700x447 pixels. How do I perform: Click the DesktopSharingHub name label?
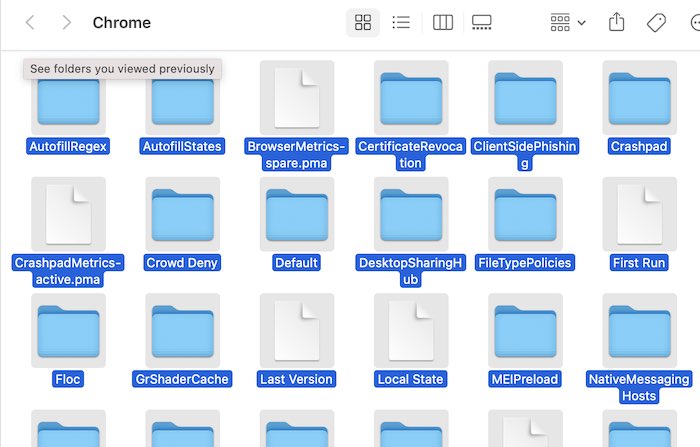click(411, 271)
